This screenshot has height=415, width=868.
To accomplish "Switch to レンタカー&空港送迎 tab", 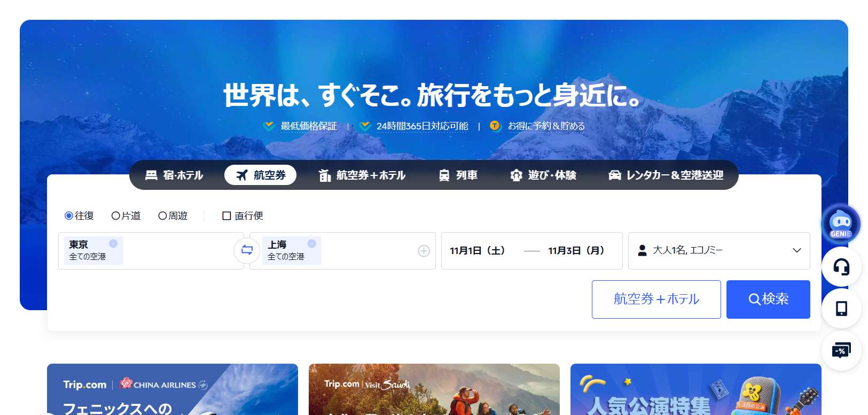I will (666, 175).
